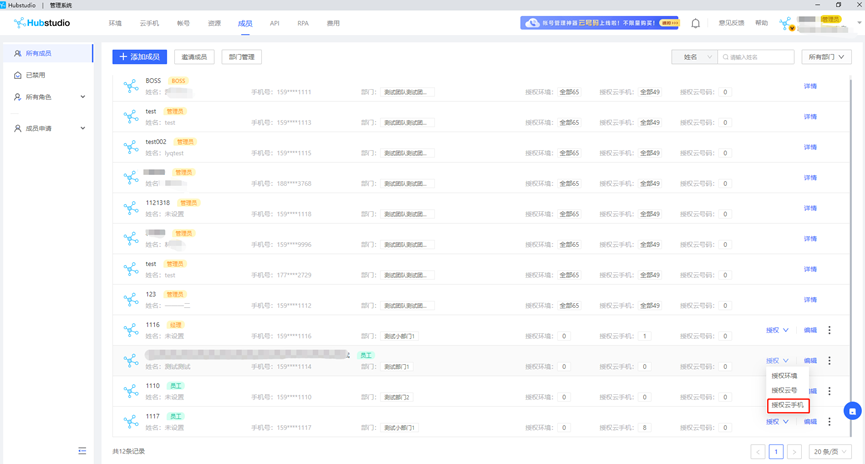Open 详情 for the BOSS member
865x464 pixels.
click(x=810, y=86)
